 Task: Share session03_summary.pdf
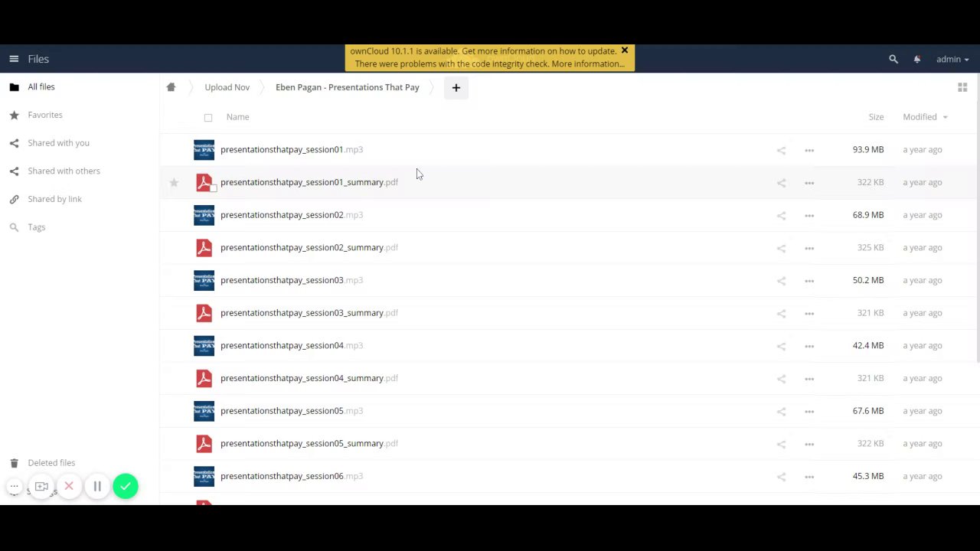click(x=781, y=313)
